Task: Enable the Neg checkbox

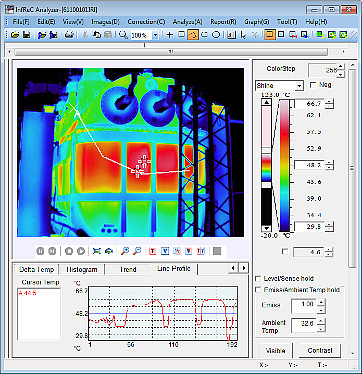Action: point(313,85)
